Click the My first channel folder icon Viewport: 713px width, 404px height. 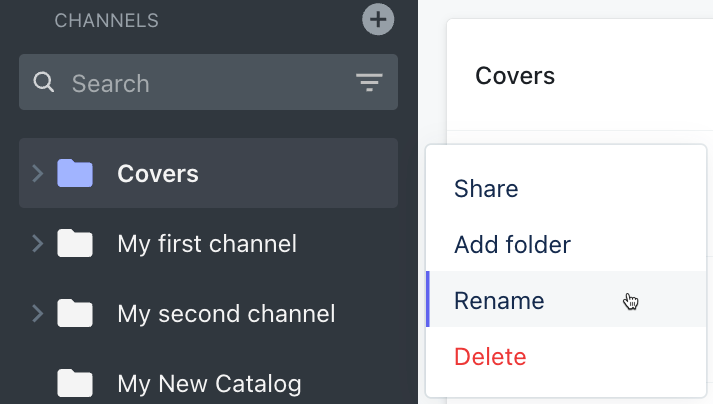pyautogui.click(x=75, y=243)
